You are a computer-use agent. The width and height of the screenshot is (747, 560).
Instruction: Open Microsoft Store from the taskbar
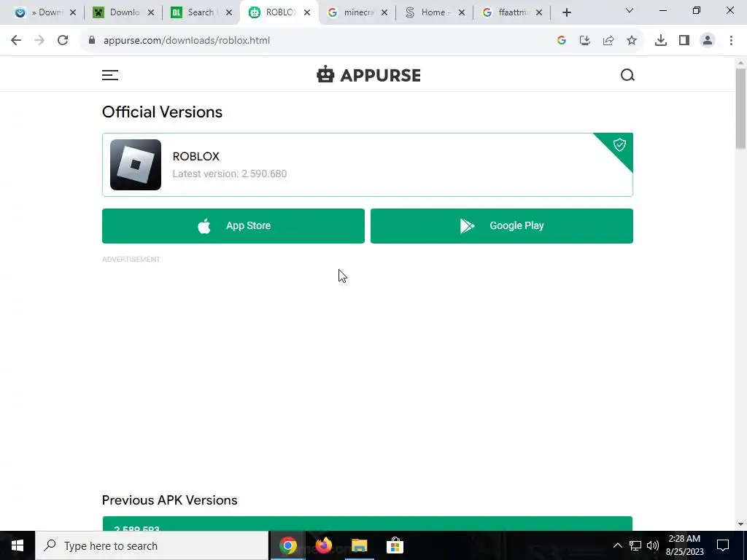(395, 545)
